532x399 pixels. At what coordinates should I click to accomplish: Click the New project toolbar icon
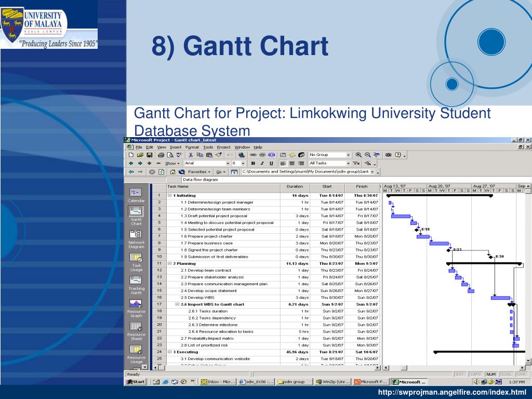point(131,155)
